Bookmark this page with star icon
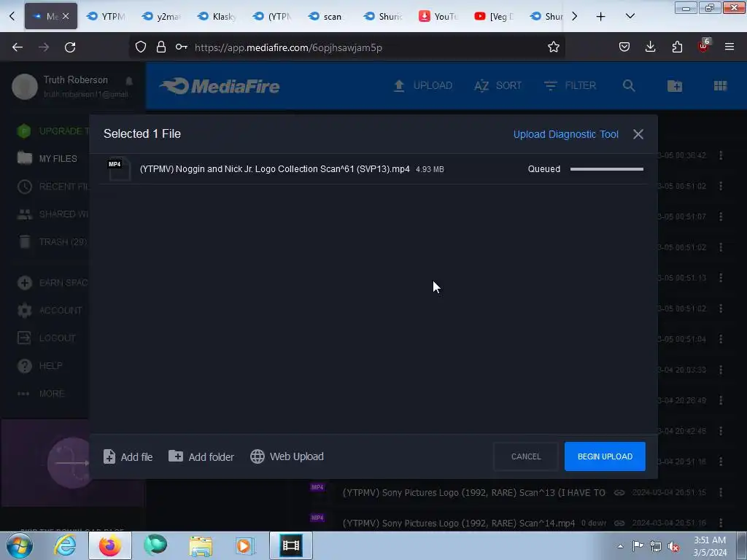Viewport: 747px width, 560px height. (553, 47)
